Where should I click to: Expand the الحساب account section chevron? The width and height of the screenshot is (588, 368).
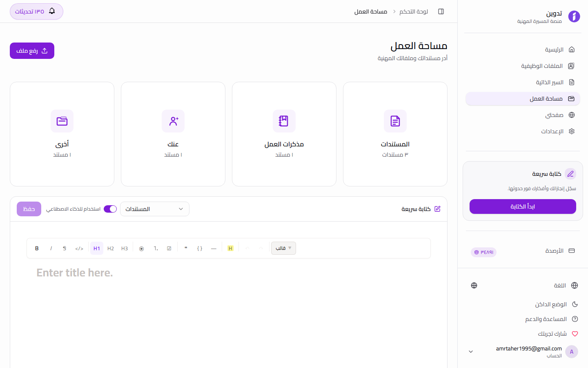[x=470, y=351]
